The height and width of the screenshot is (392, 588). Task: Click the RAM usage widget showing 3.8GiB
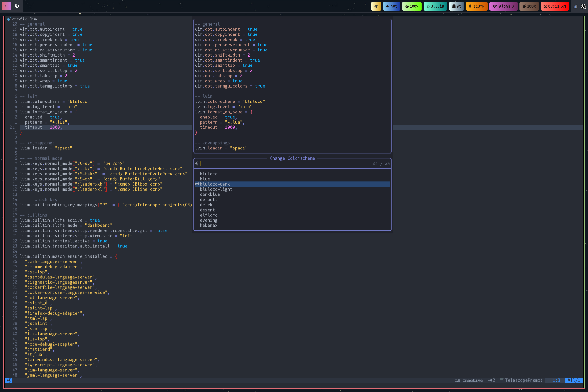pos(435,6)
